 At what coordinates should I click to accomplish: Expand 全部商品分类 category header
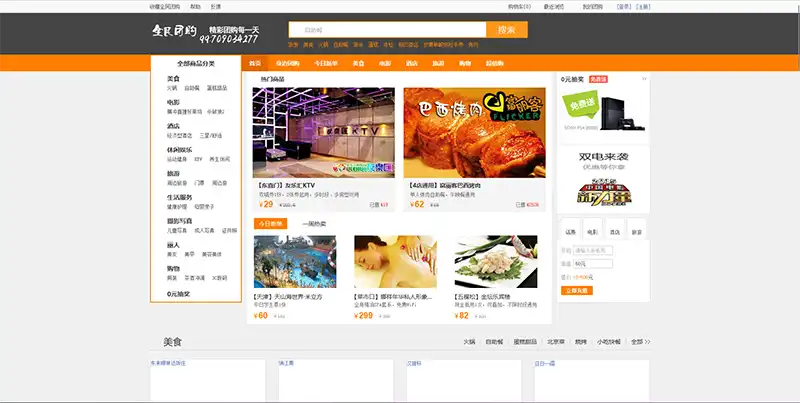(x=196, y=63)
